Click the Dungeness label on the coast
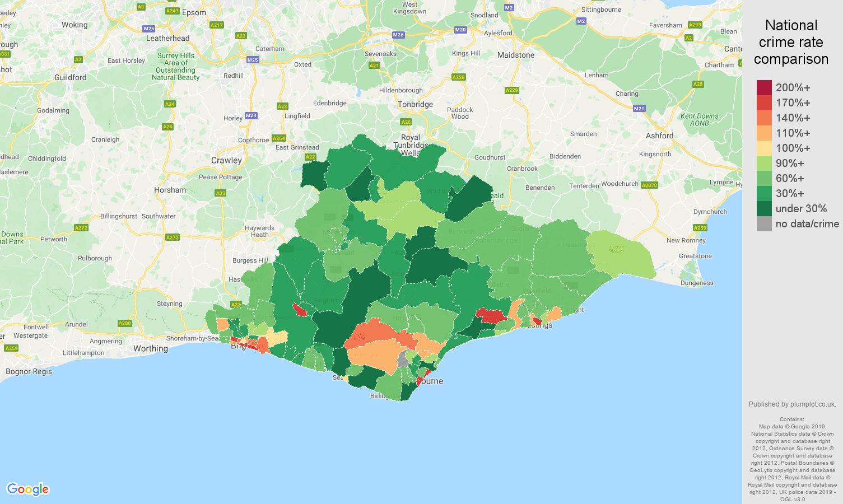 697,283
